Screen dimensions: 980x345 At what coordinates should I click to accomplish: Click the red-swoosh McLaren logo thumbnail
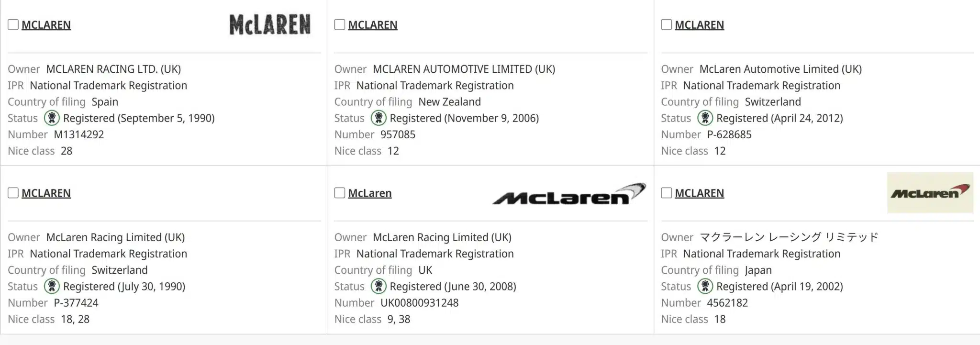[x=930, y=193]
